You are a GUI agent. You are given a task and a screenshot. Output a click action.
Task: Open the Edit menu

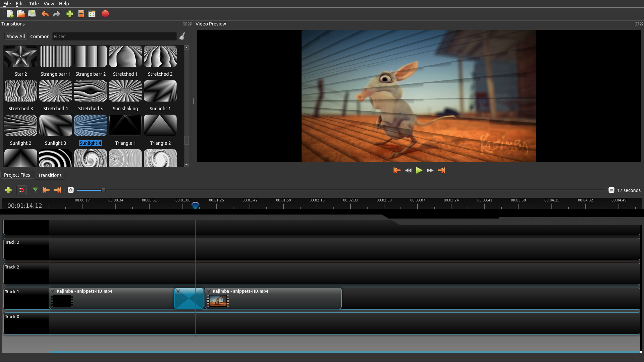click(20, 4)
